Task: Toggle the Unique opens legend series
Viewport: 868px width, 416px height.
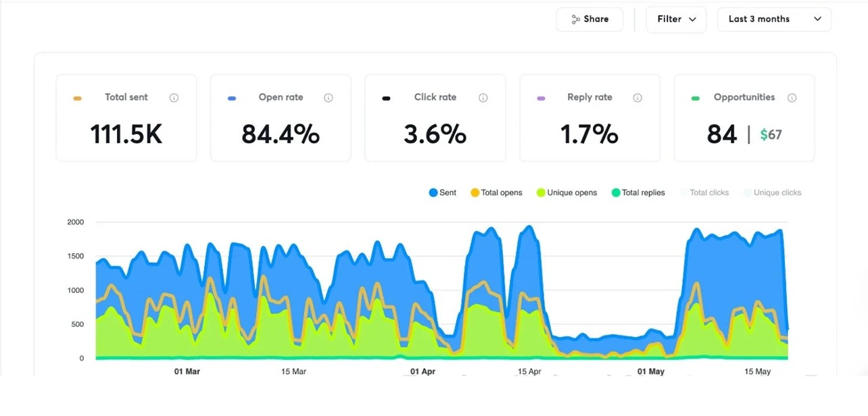Action: [x=566, y=192]
